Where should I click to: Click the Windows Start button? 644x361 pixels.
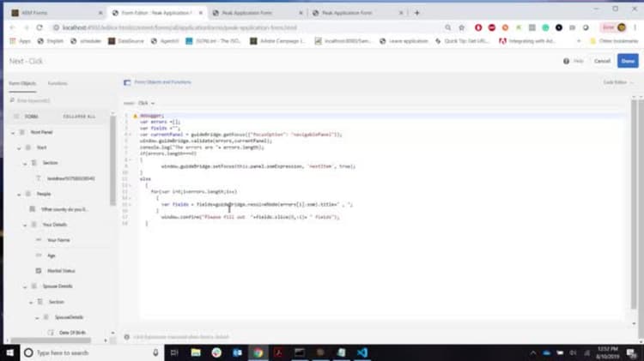(9, 352)
